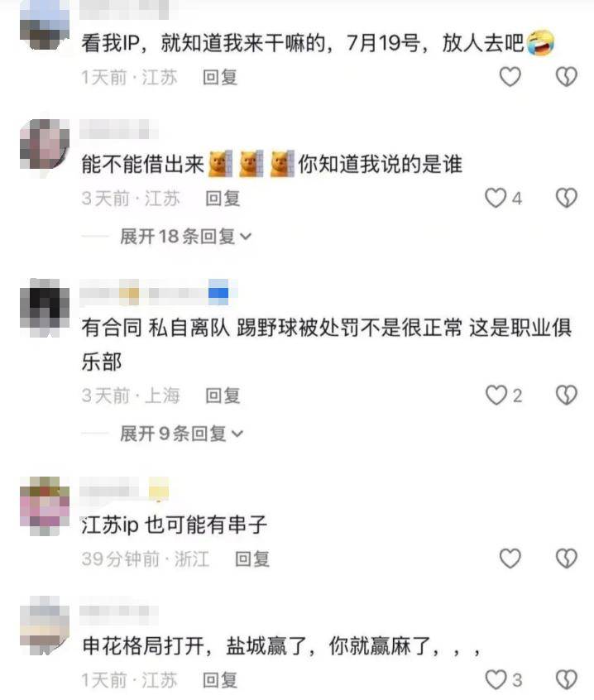Viewport: 594px width, 700px height.
Task: Expand 展开18条回复 replies
Action: coord(185,236)
